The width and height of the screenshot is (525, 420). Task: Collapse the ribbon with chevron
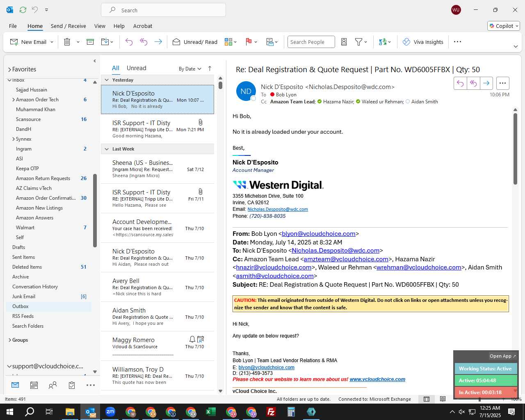[516, 46]
